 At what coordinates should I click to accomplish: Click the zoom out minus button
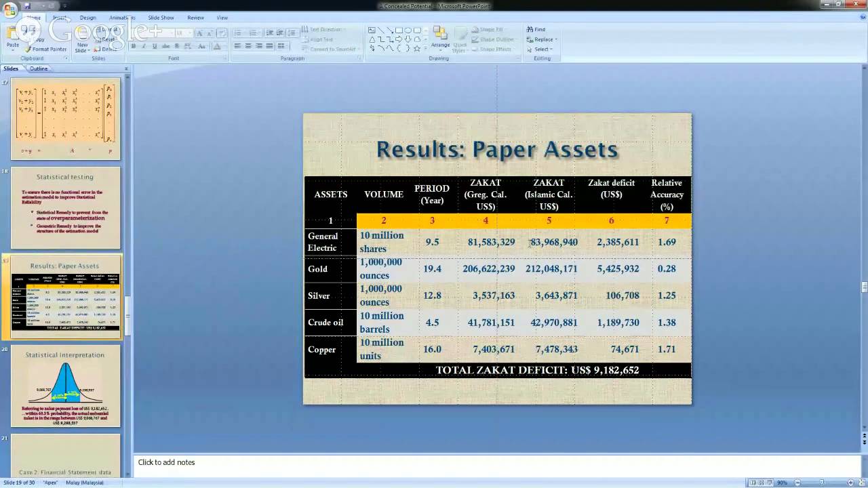point(797,483)
